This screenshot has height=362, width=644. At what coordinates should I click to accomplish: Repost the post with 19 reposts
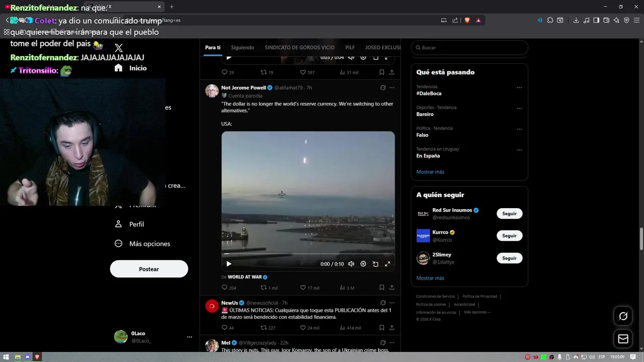pyautogui.click(x=267, y=72)
